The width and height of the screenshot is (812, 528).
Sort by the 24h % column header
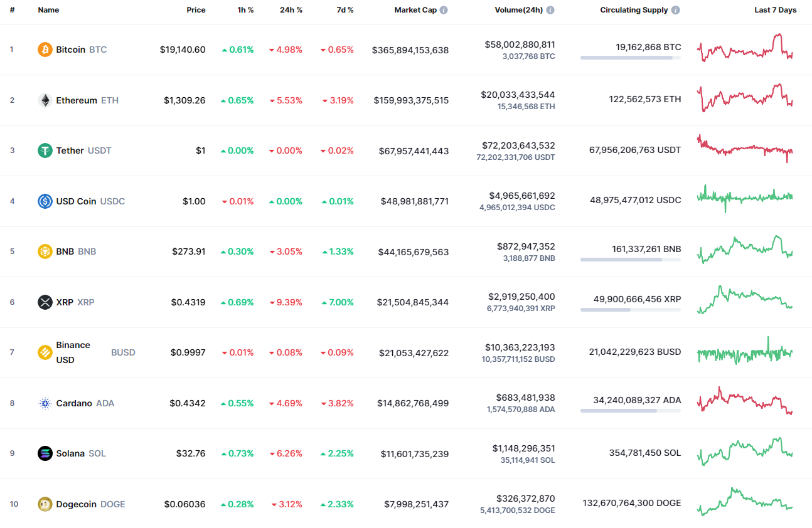pyautogui.click(x=291, y=9)
